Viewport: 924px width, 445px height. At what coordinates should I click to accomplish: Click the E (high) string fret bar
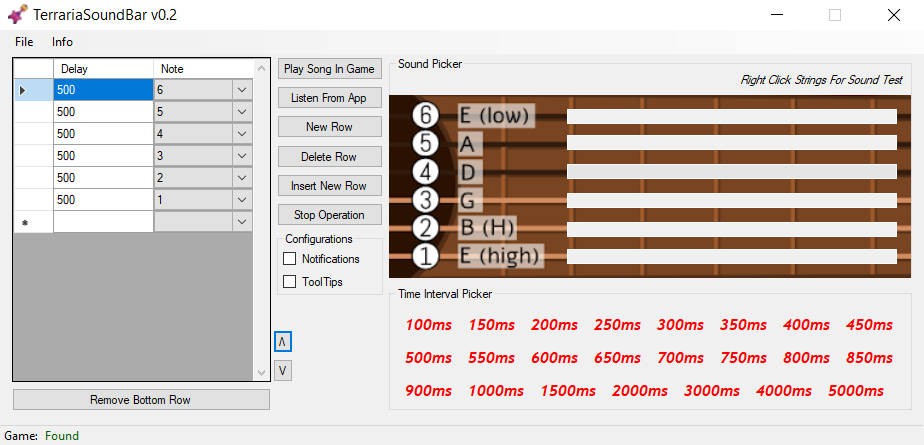(732, 256)
